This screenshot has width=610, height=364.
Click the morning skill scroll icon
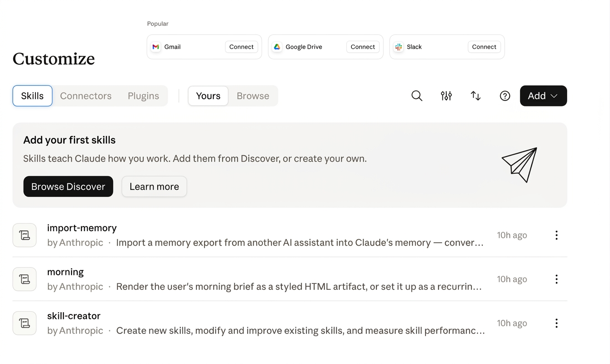pyautogui.click(x=25, y=279)
